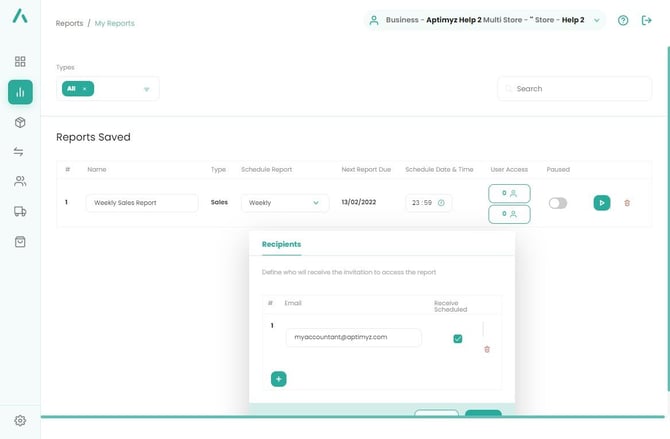The image size is (670, 439).
Task: Select the Reports bar chart sidebar icon
Action: pyautogui.click(x=20, y=92)
